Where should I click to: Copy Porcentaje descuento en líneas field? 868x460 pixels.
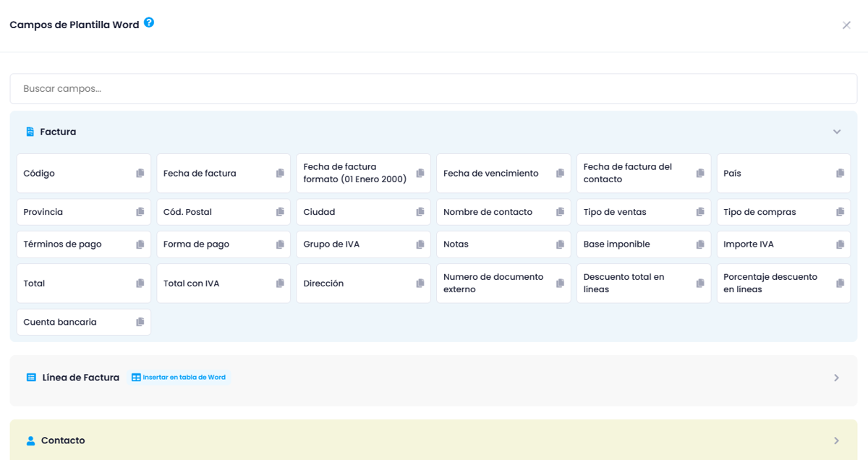pos(840,284)
